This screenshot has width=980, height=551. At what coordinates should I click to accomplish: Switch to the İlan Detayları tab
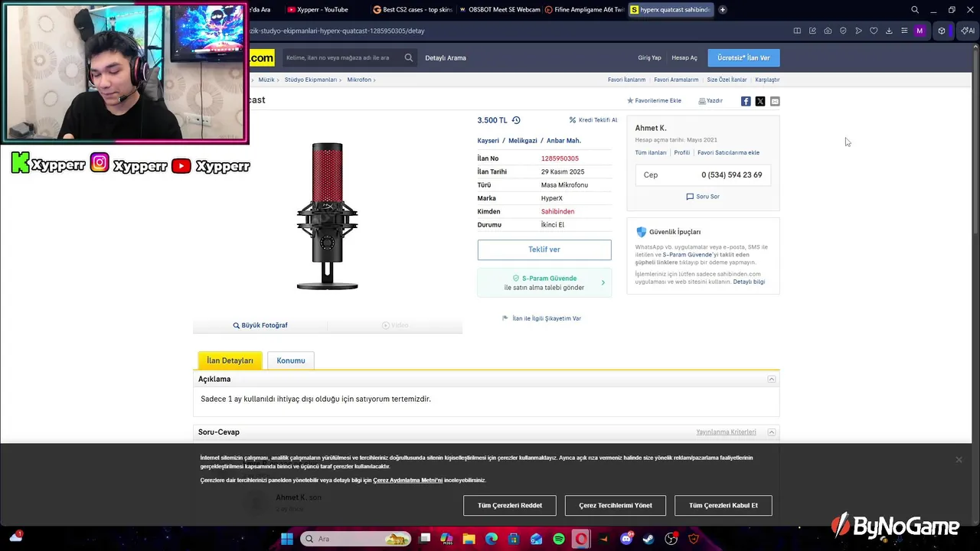(x=230, y=360)
